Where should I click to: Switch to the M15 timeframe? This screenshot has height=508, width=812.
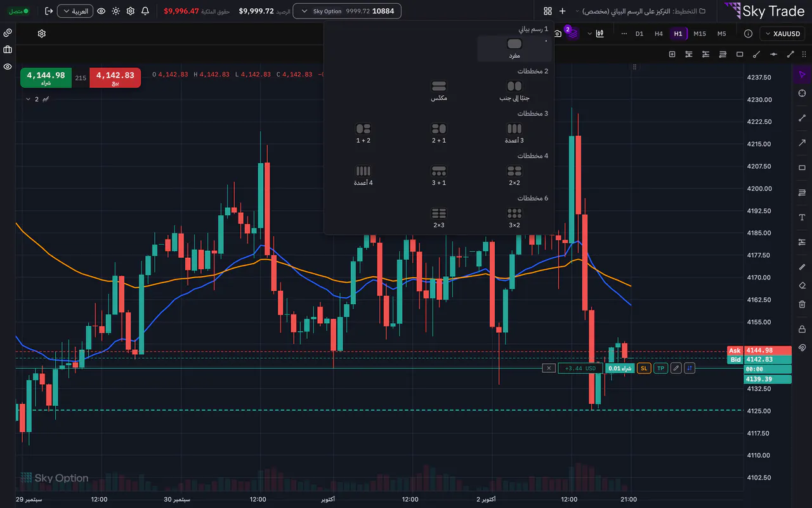pos(700,34)
